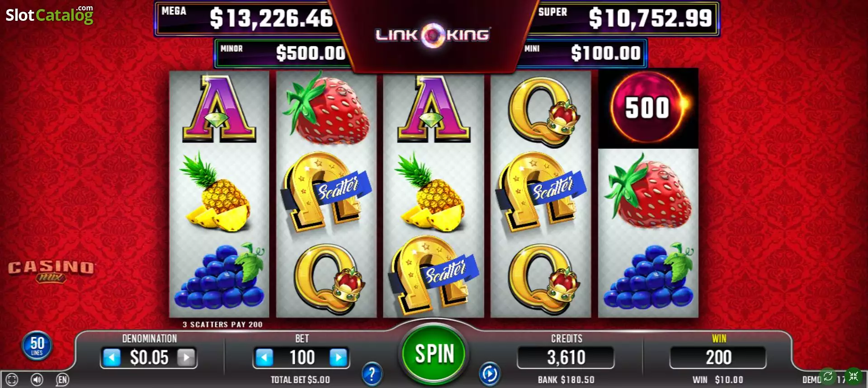Decrease denomination with the left arrow

111,358
